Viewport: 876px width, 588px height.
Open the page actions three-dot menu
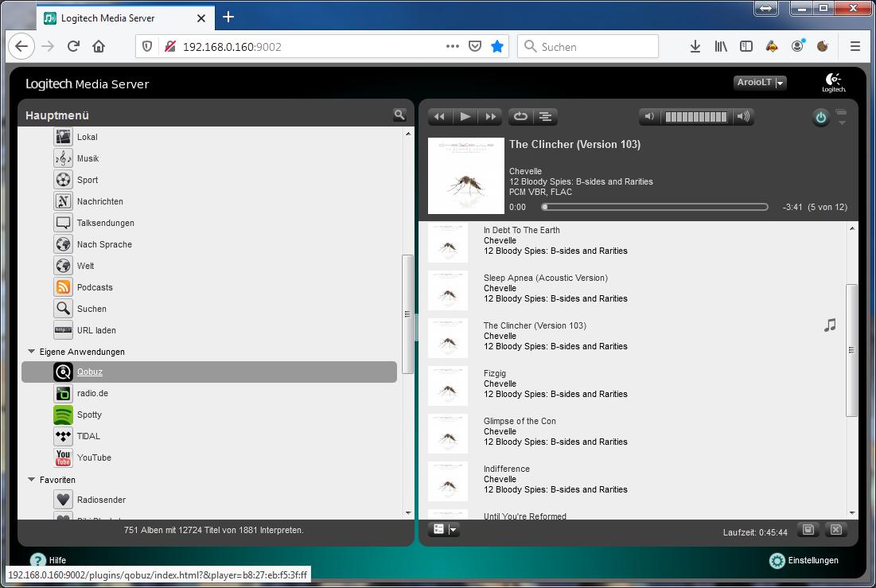(453, 46)
